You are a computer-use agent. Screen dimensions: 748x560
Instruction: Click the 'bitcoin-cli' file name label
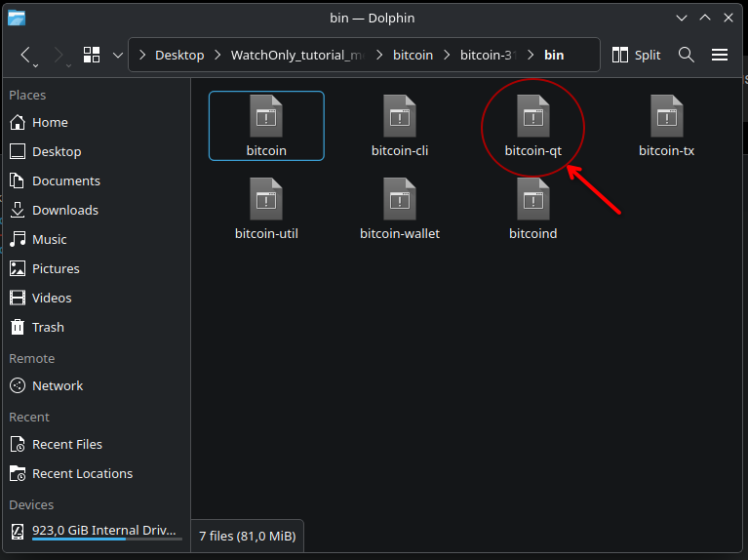(x=400, y=151)
